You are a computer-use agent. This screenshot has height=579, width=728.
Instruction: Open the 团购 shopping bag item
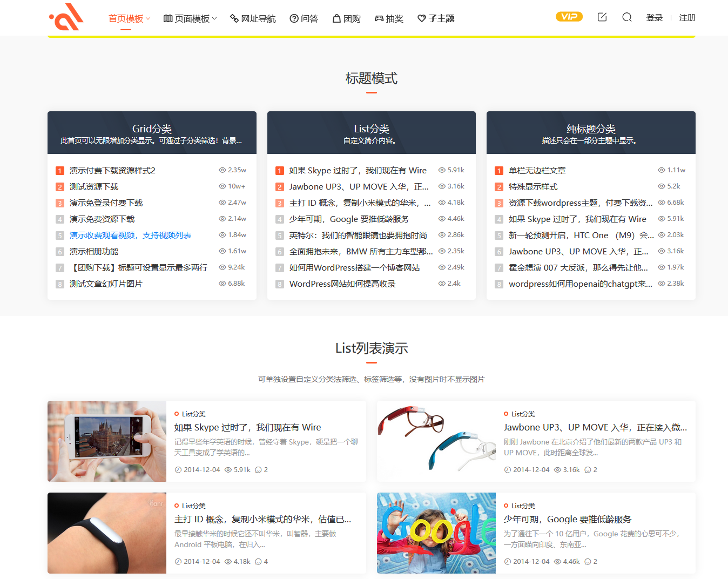[346, 19]
